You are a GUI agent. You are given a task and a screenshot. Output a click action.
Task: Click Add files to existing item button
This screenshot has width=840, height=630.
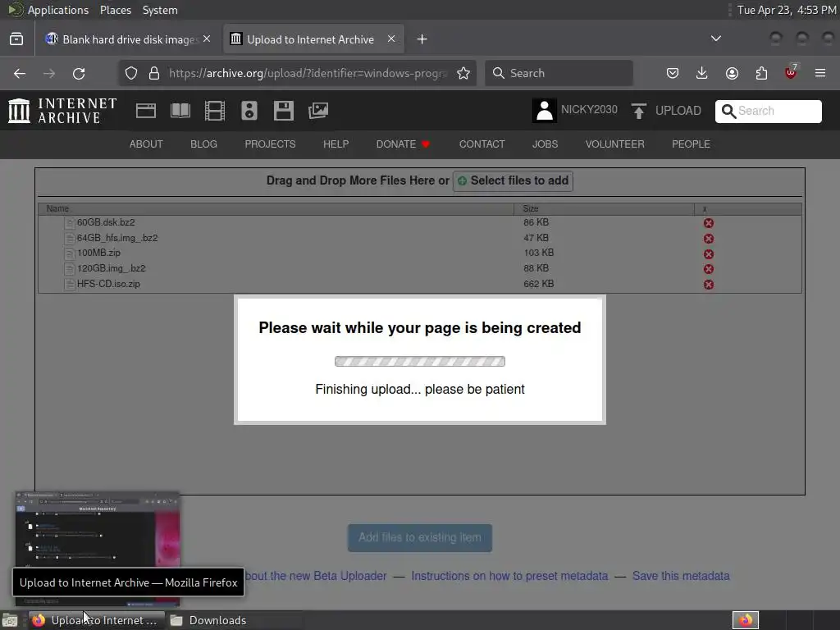point(420,538)
